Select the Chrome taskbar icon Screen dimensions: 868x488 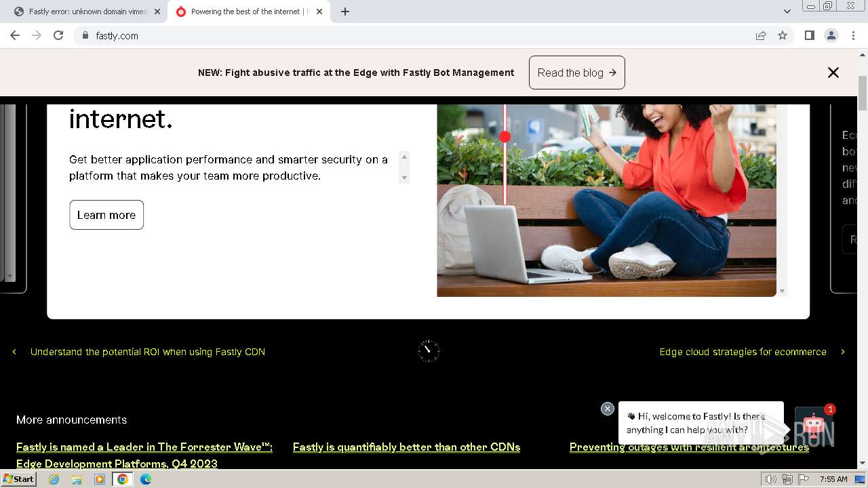click(x=123, y=479)
